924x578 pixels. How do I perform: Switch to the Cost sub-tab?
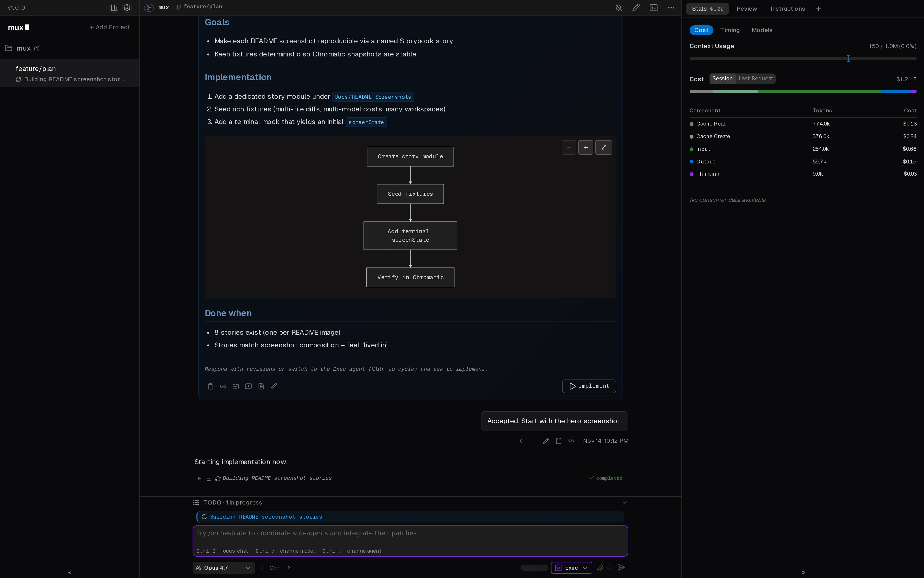[701, 30]
